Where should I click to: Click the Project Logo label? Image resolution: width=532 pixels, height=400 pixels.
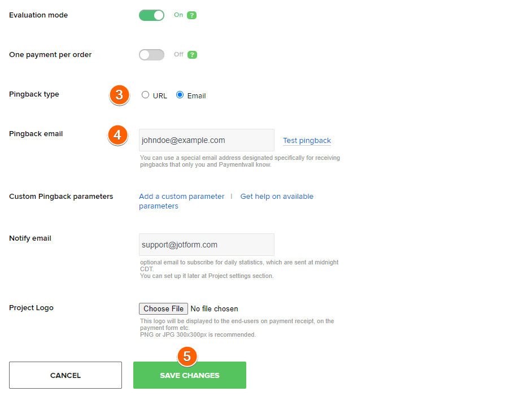31,308
